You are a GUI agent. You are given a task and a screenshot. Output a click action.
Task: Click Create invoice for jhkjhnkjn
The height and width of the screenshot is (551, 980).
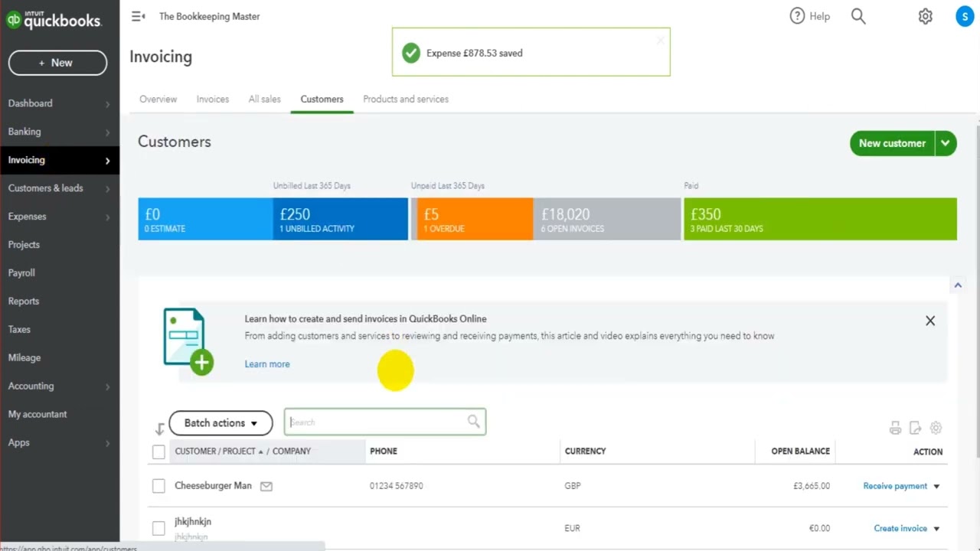[900, 528]
